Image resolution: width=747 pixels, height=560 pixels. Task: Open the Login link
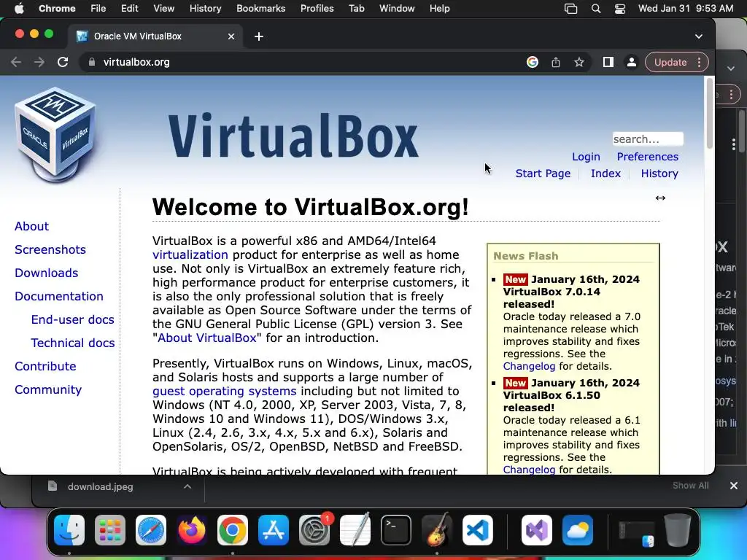[586, 157]
